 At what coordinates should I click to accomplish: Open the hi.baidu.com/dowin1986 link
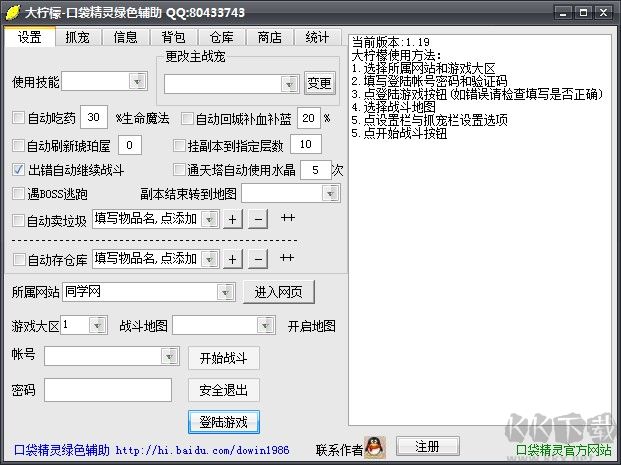(x=202, y=450)
